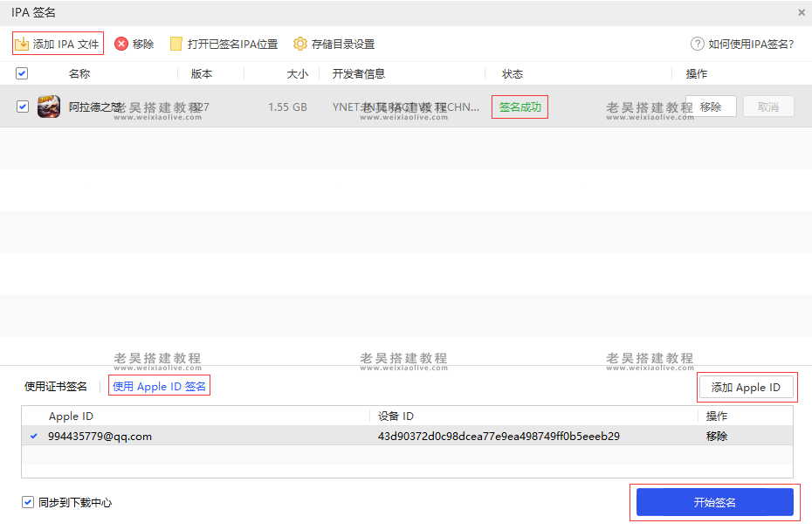The image size is (812, 530).
Task: Click the Add IPA file folder icon
Action: click(x=23, y=44)
